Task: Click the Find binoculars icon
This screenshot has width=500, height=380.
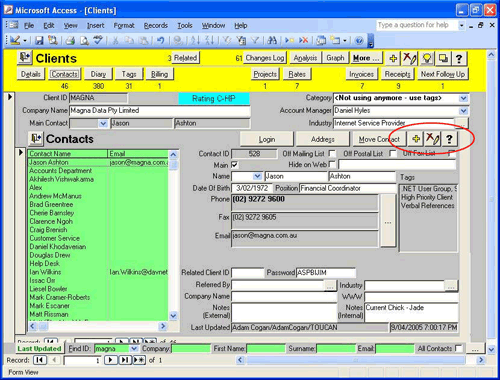Action: 272,41
